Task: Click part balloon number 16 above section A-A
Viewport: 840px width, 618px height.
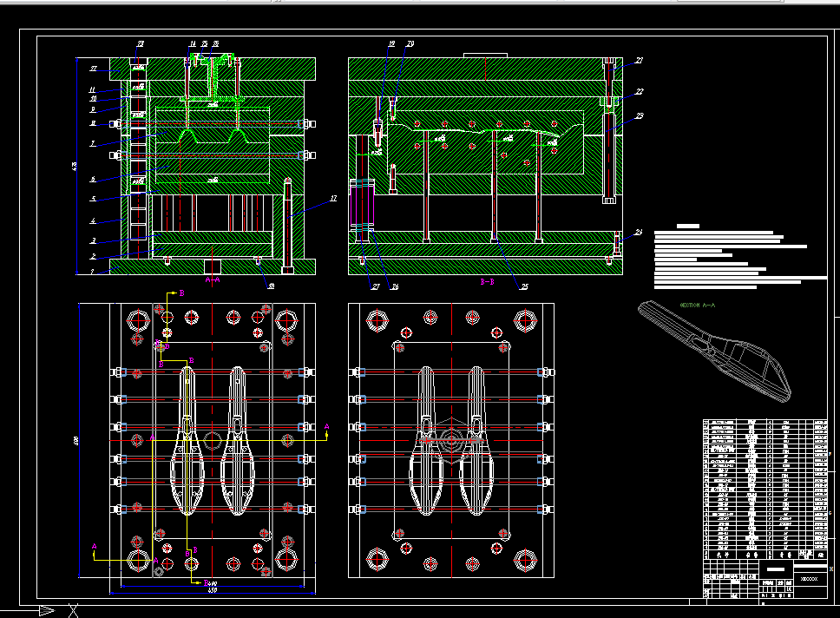Action: tap(215, 44)
